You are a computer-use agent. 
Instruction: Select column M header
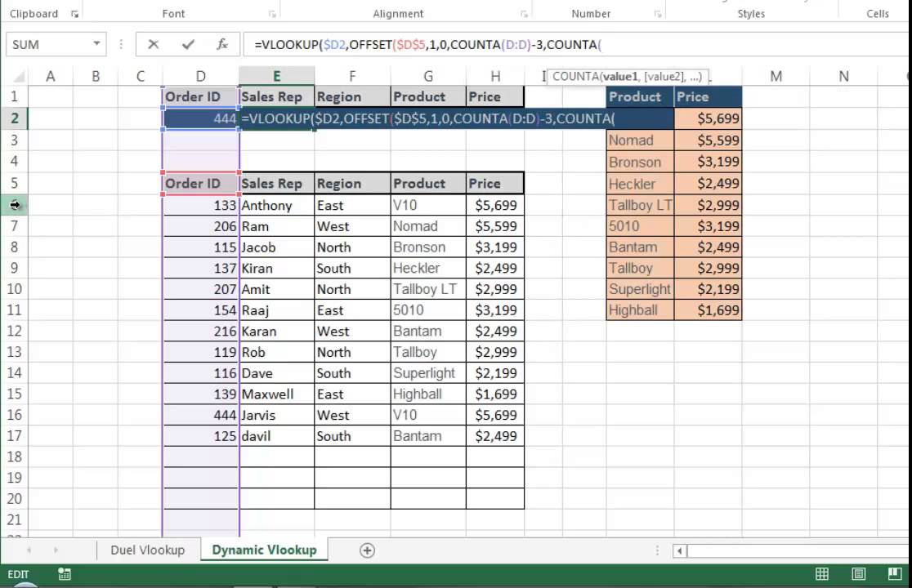point(776,76)
